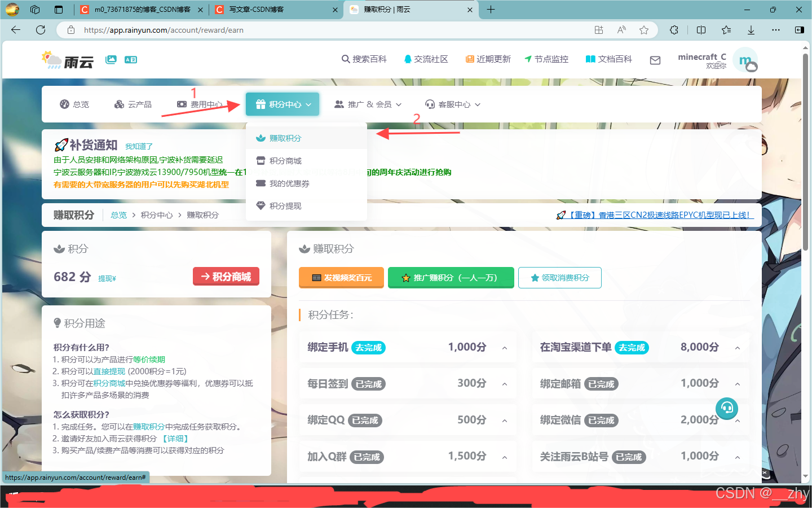Collapse the 绑定邮箱 task chevron
812x508 pixels.
(738, 384)
